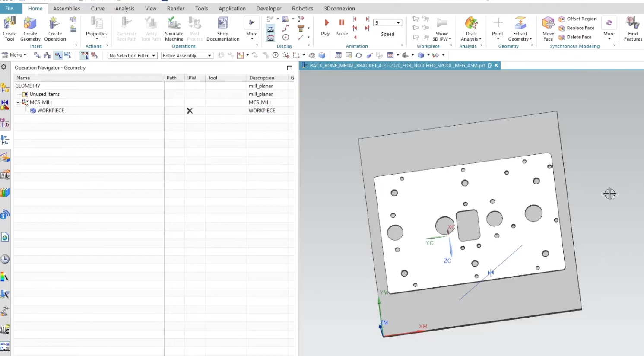This screenshot has height=356, width=644.
Task: Open the No Selection Filter dropdown
Action: pos(132,55)
